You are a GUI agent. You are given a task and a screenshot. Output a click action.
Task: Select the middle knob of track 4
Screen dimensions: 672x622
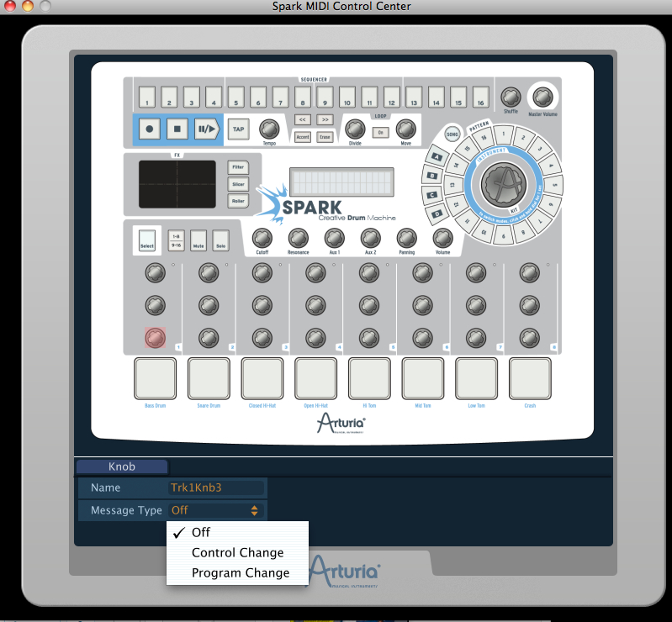pos(316,305)
